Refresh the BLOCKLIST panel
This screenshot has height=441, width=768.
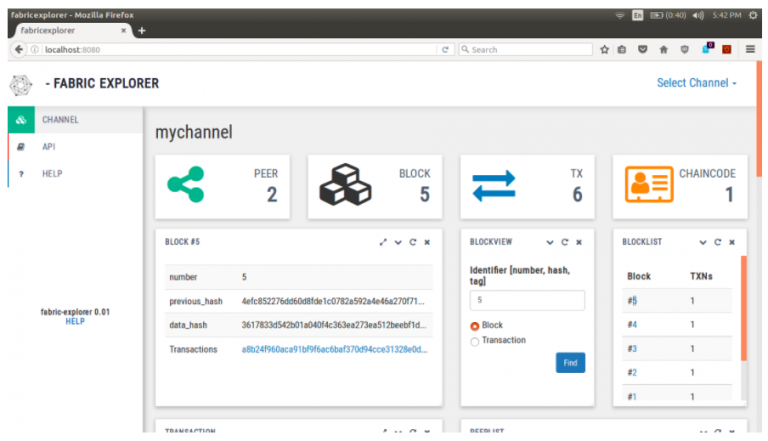point(717,242)
